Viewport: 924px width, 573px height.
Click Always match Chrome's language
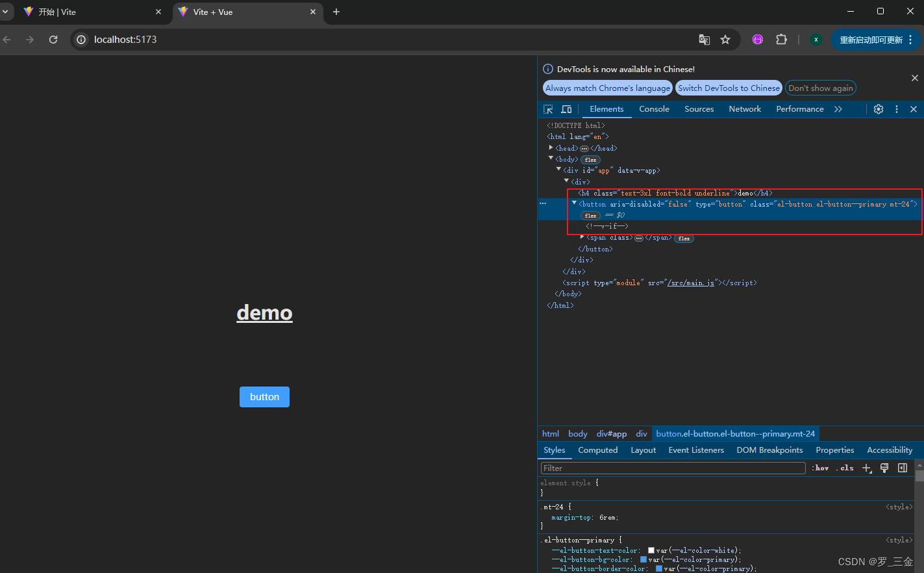click(607, 88)
